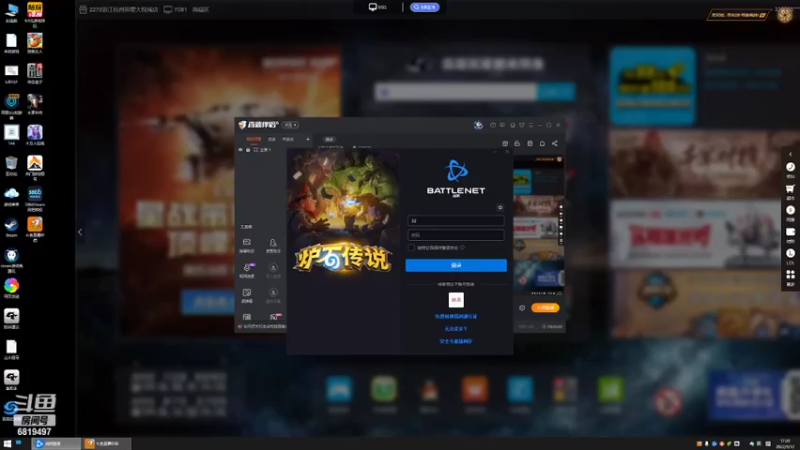Click the share icon in streaming toolbar

pyautogui.click(x=555, y=144)
